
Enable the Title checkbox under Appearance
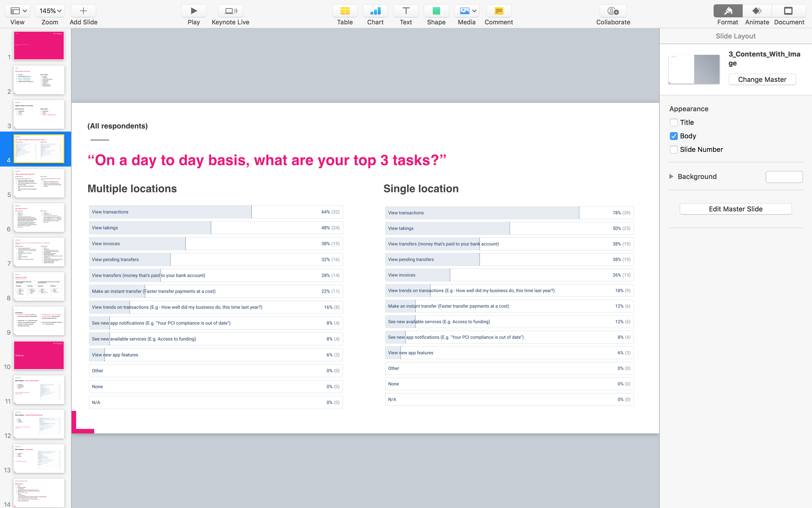[673, 123]
